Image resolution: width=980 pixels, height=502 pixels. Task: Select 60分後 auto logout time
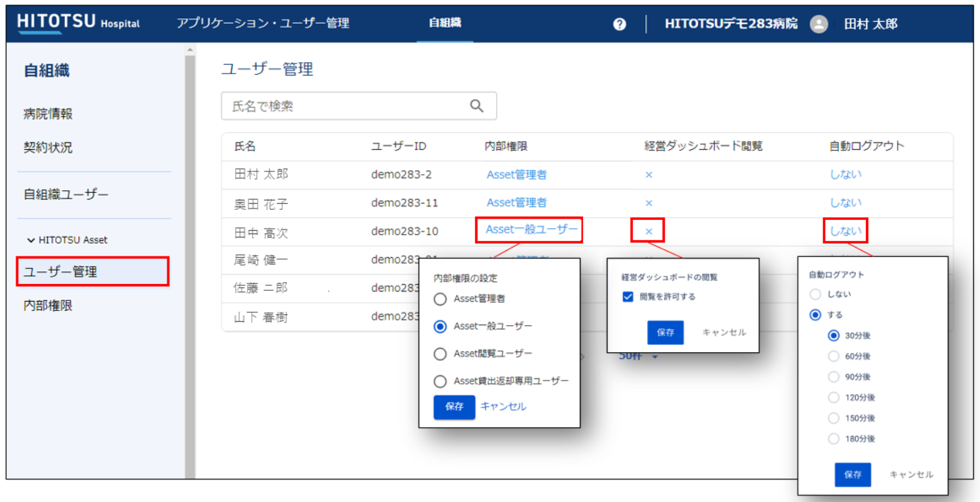point(834,356)
